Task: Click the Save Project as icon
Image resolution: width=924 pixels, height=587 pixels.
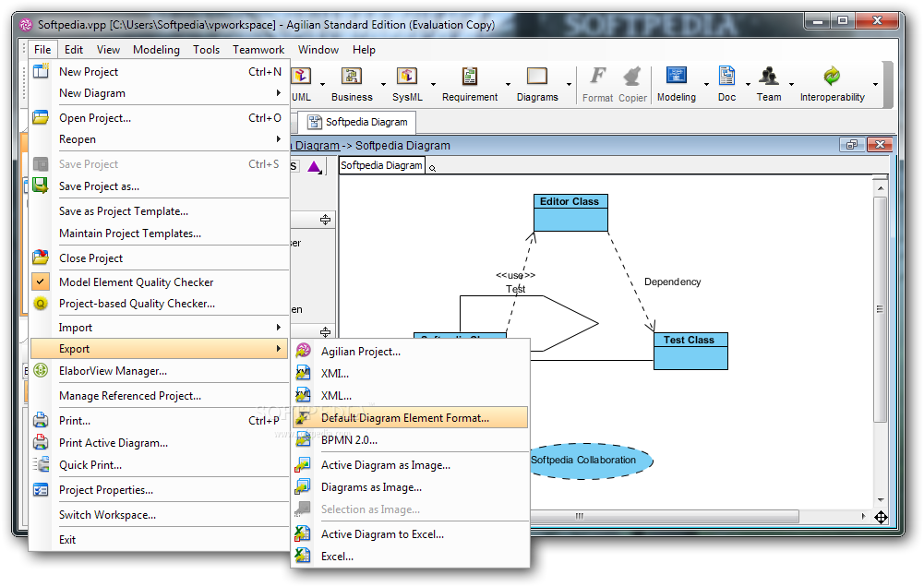Action: (x=41, y=186)
